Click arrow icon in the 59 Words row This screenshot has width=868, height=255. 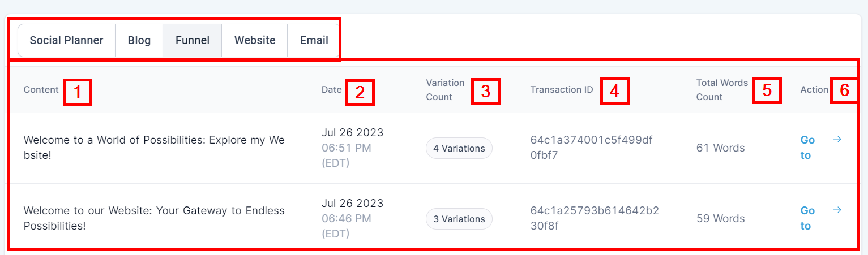[x=837, y=210]
